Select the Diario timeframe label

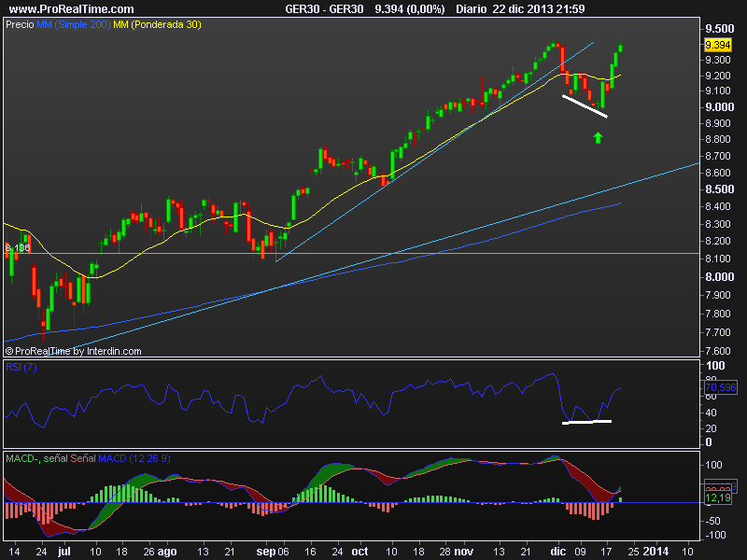pos(472,8)
